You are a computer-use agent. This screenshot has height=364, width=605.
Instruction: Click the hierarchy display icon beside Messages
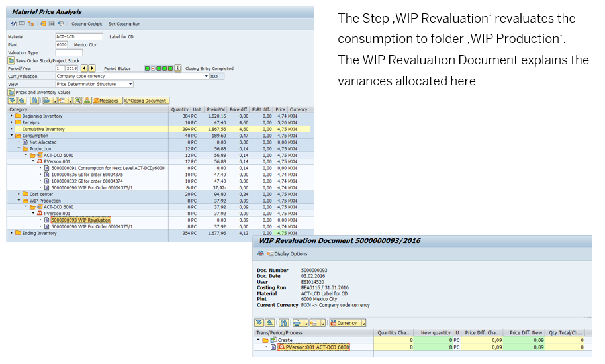pyautogui.click(x=87, y=101)
